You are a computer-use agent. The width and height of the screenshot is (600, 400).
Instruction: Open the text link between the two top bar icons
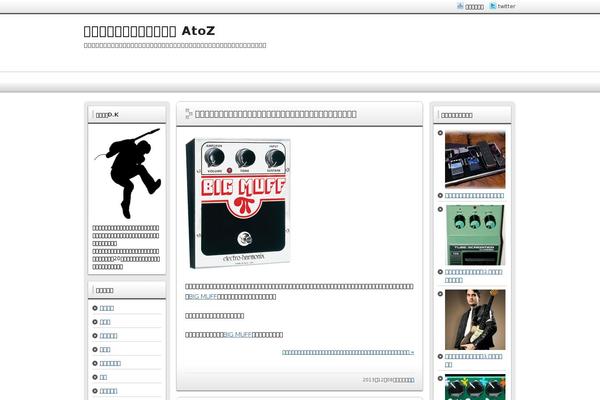[x=474, y=7]
